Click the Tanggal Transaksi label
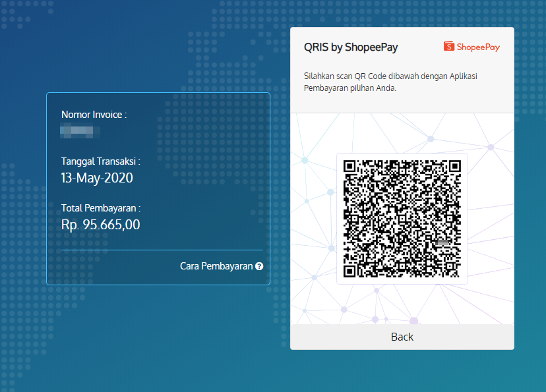 [101, 161]
